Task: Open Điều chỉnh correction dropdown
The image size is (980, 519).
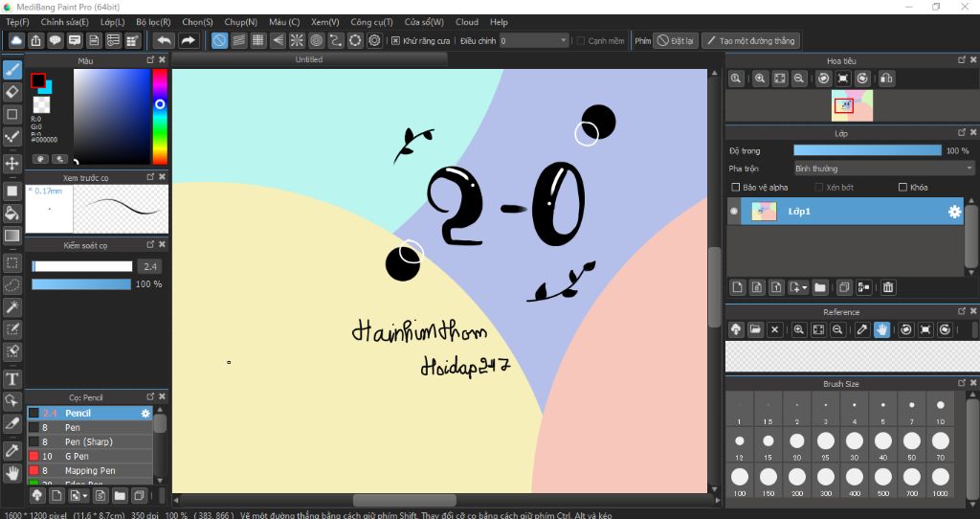Action: click(x=534, y=40)
